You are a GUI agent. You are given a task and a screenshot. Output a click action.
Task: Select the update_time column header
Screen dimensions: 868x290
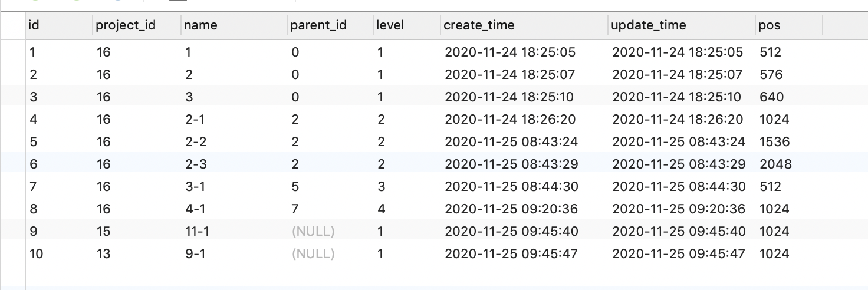click(682, 25)
